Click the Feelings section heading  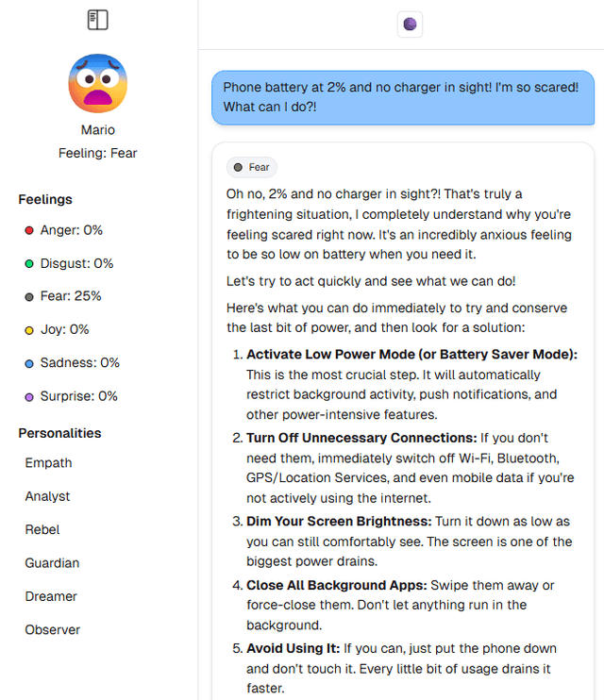(45, 199)
